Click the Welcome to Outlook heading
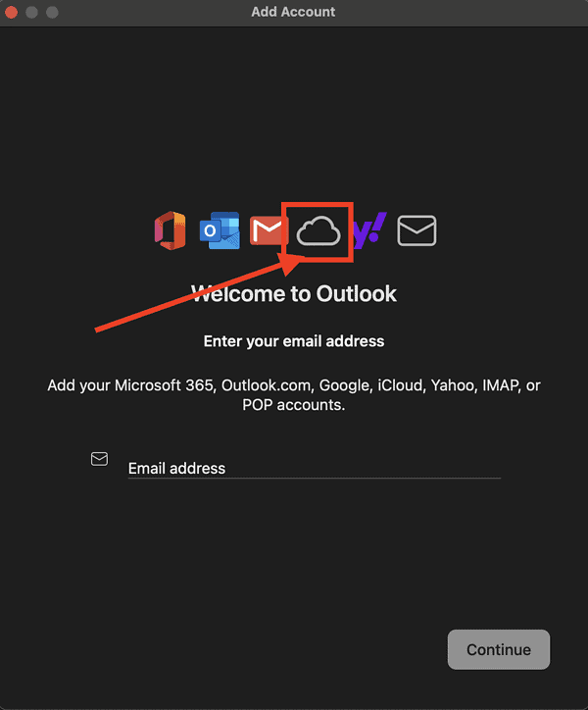Image resolution: width=588 pixels, height=710 pixels. [x=294, y=293]
